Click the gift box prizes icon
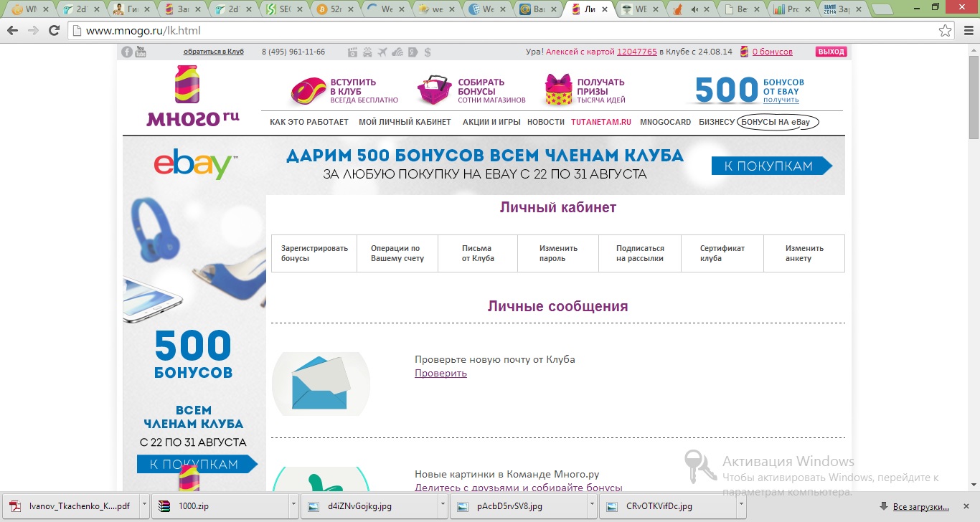 (557, 90)
